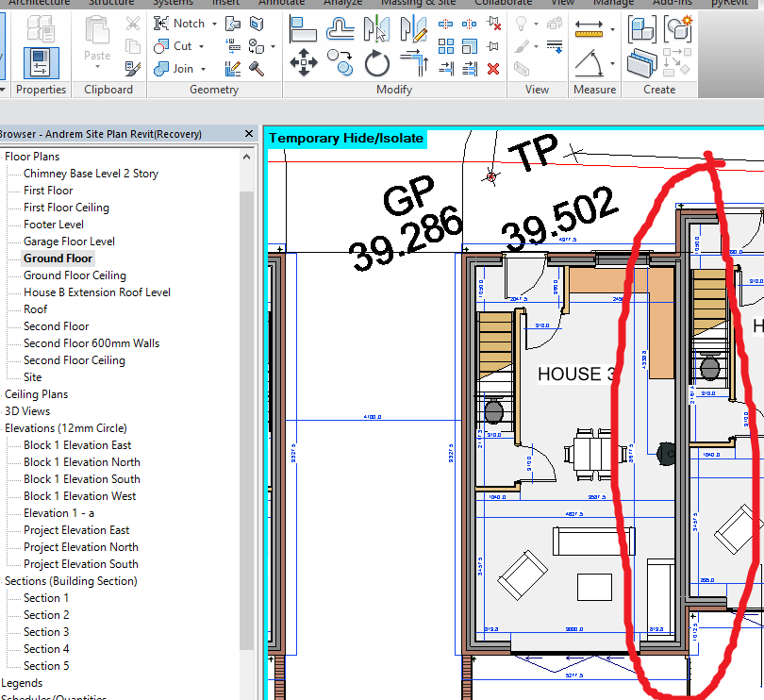Click the Rotate tool icon
This screenshot has height=700, width=764.
(377, 64)
